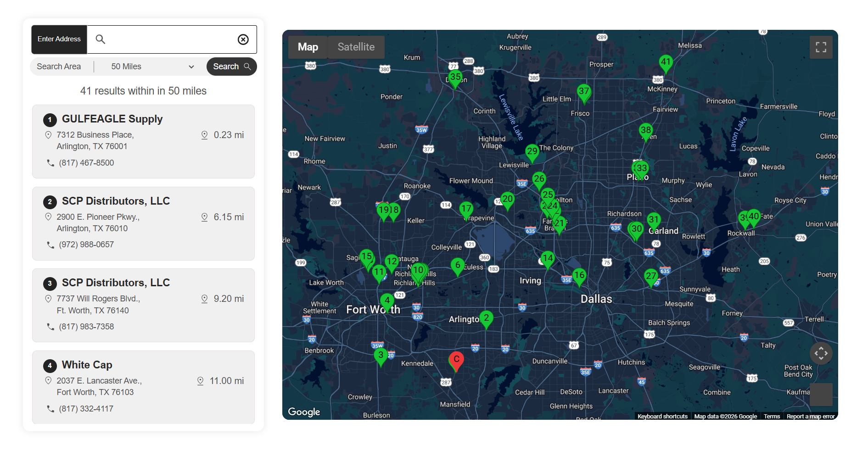This screenshot has width=868, height=473.
Task: Click map pin 29 near The Colony
Action: tap(532, 152)
